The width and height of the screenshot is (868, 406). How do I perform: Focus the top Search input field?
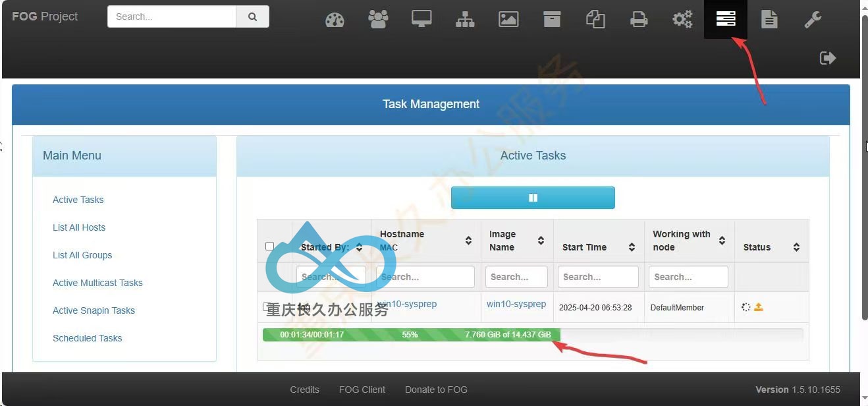coord(172,16)
